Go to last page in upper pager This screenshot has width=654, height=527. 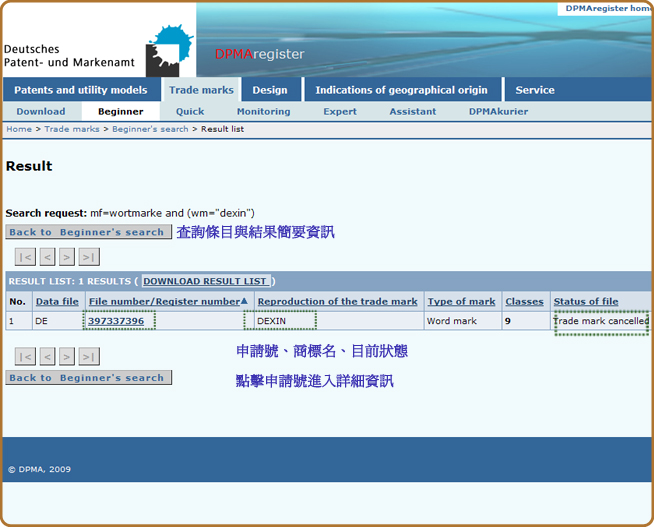coord(89,257)
